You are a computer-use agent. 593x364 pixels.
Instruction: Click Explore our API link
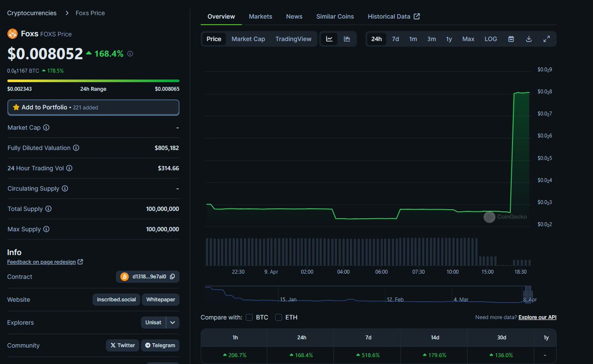pyautogui.click(x=537, y=317)
